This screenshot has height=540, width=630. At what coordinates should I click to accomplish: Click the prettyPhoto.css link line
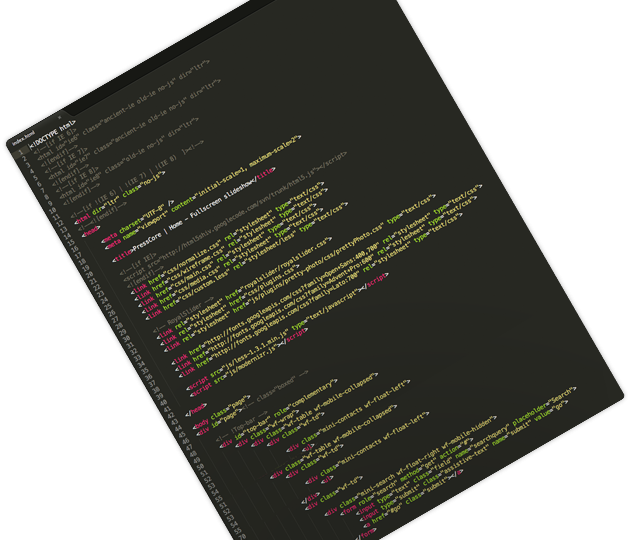click(300, 274)
